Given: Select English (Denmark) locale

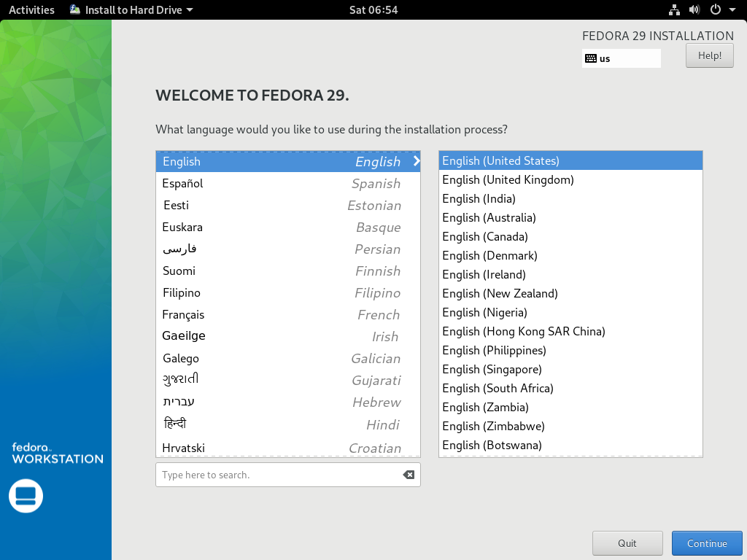Looking at the screenshot, I should [570, 256].
